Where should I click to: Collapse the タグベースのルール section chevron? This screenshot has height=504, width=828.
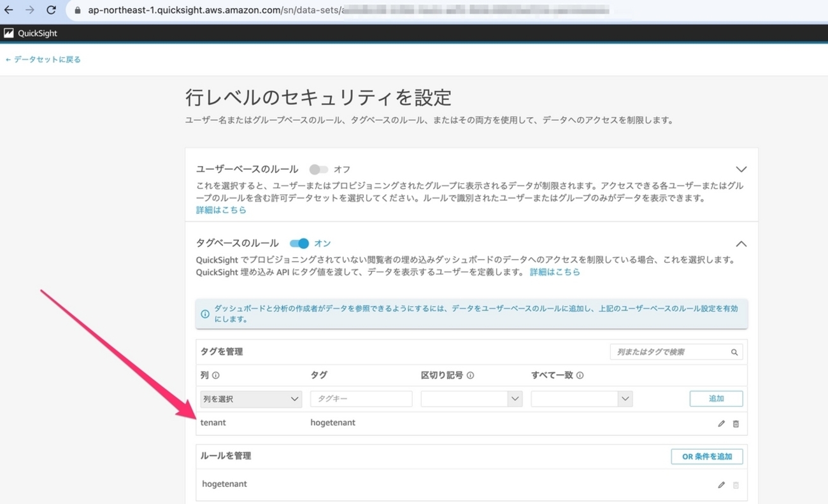(x=741, y=244)
